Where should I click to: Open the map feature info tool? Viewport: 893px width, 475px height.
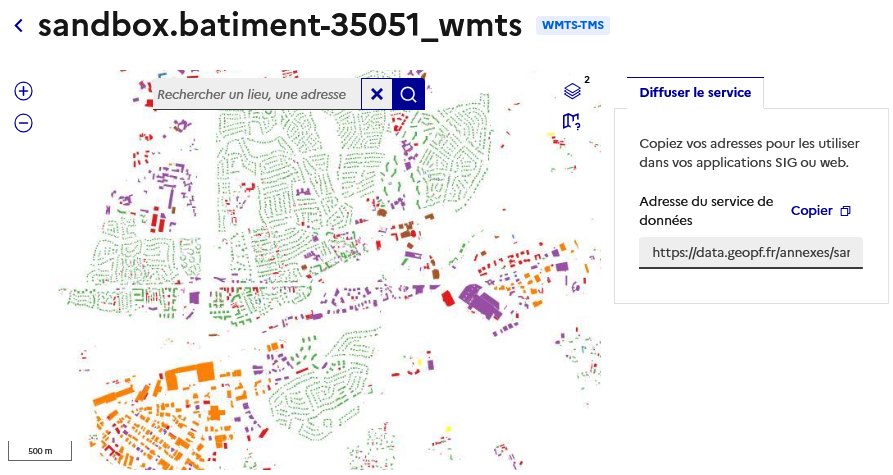[x=571, y=121]
